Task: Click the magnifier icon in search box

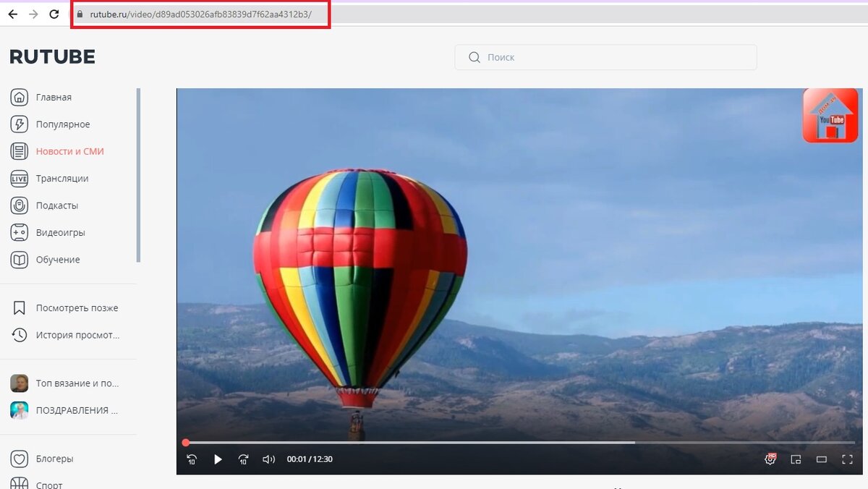Action: pos(475,57)
